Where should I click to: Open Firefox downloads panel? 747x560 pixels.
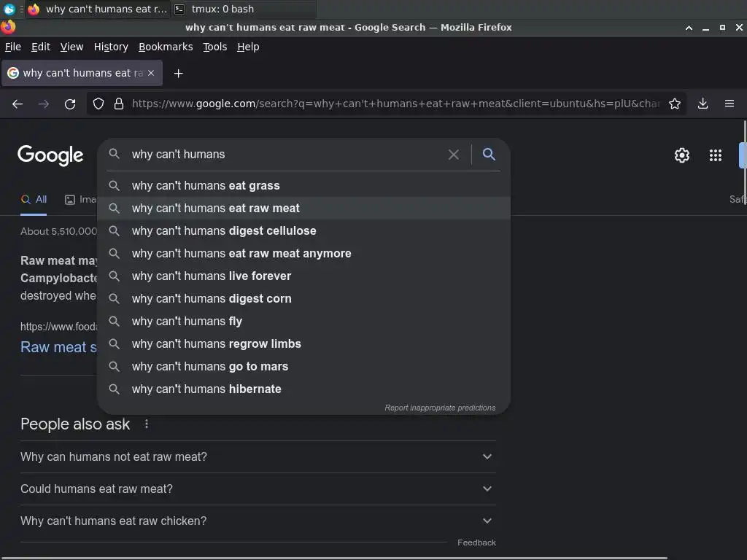[x=703, y=104]
